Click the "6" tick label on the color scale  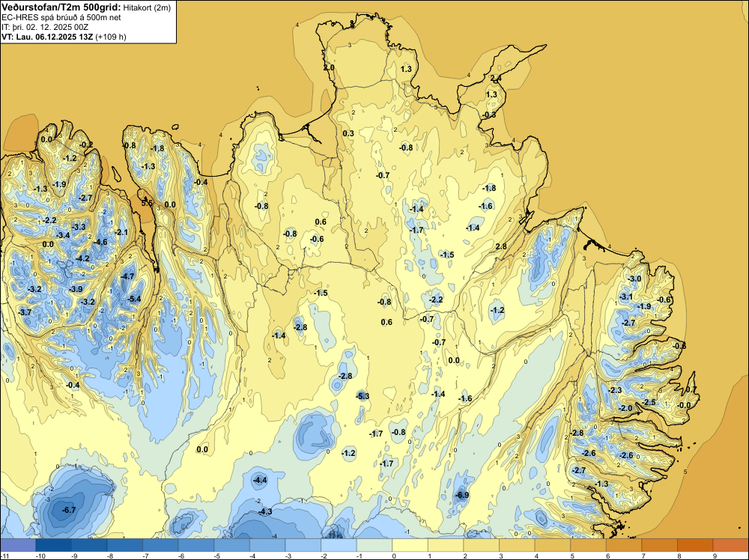[x=608, y=556]
